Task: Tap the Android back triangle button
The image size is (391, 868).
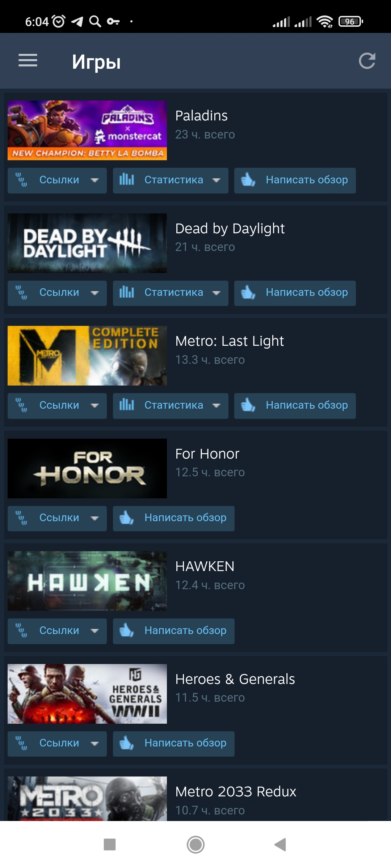Action: click(x=280, y=845)
